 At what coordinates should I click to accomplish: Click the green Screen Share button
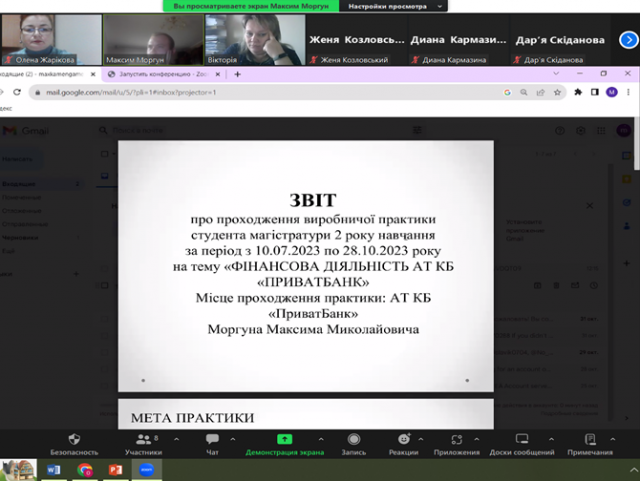point(284,444)
